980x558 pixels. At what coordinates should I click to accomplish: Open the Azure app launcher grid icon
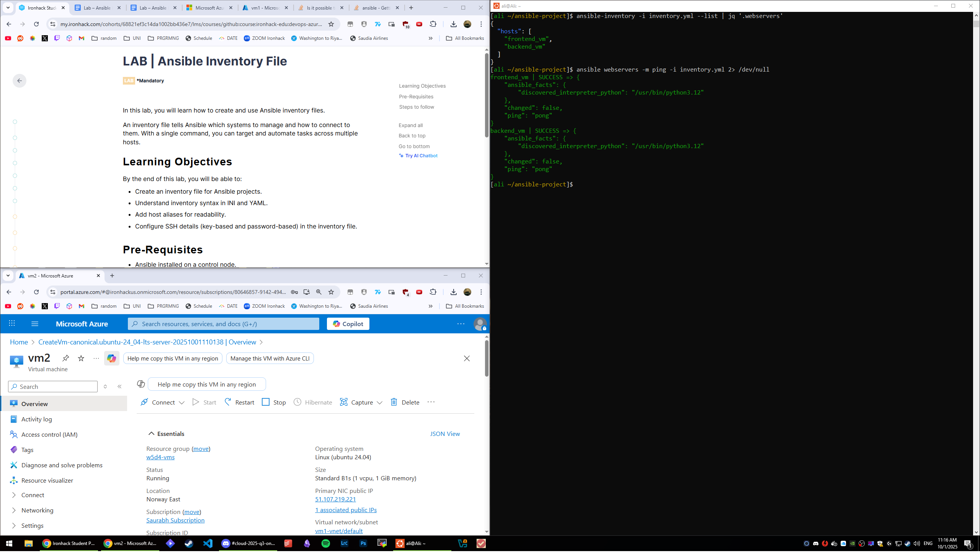tap(12, 323)
